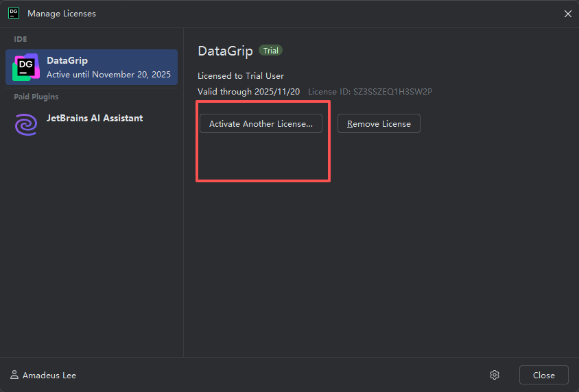Click the DataGrip icon in the title bar
This screenshot has height=392, width=579.
[x=14, y=13]
